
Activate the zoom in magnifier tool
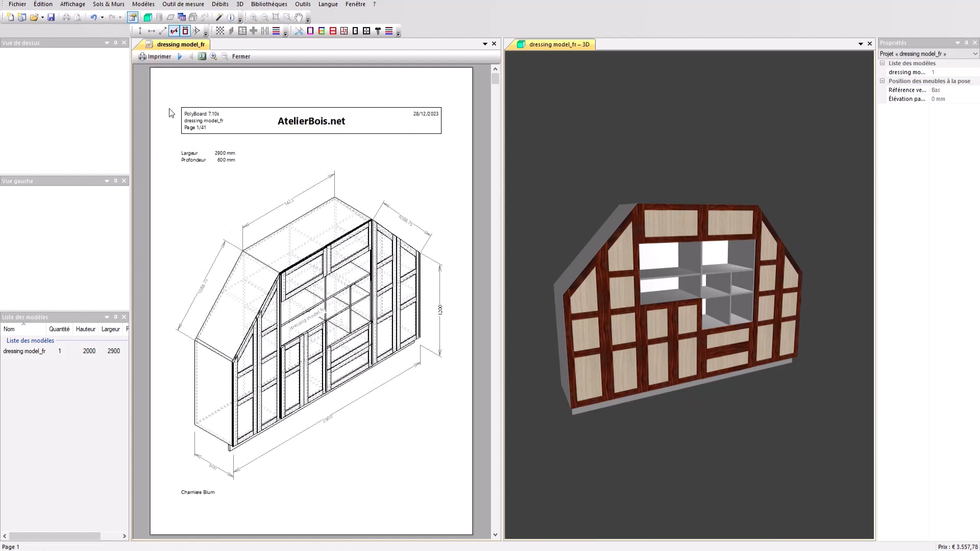click(x=253, y=17)
